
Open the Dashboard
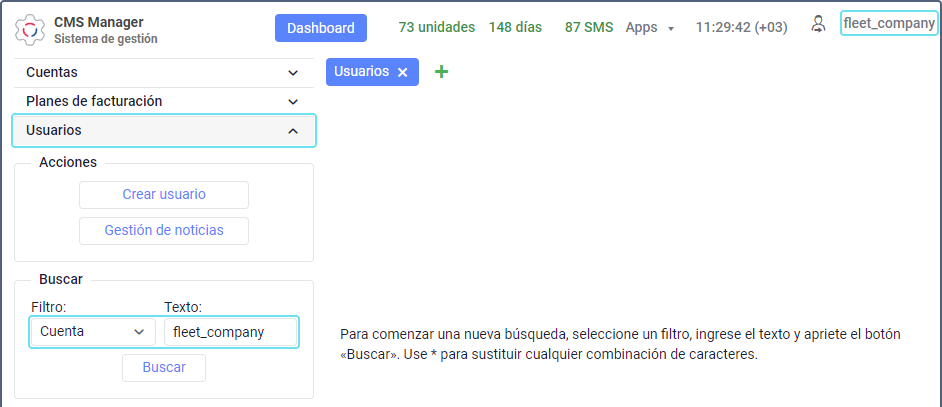pyautogui.click(x=320, y=28)
